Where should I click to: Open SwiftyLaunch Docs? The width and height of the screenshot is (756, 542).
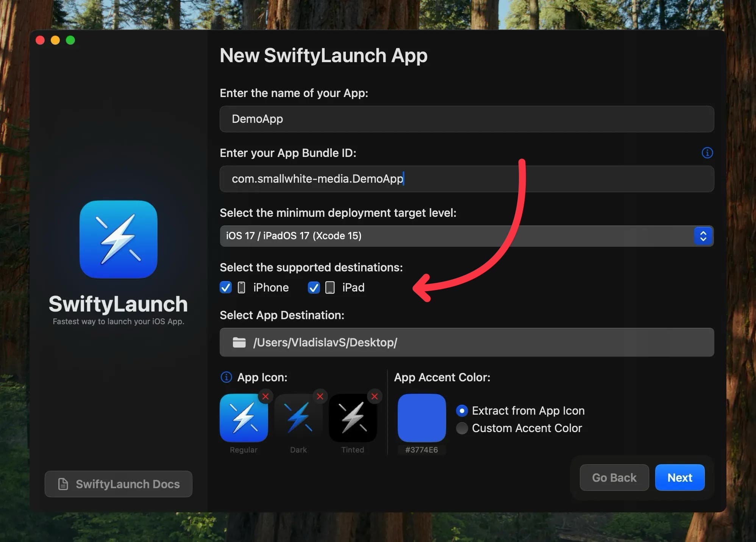click(119, 484)
